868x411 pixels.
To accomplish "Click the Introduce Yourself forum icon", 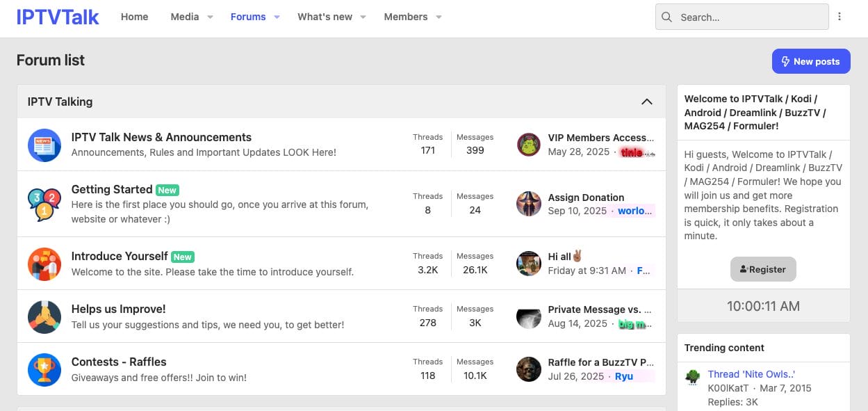I will [44, 264].
